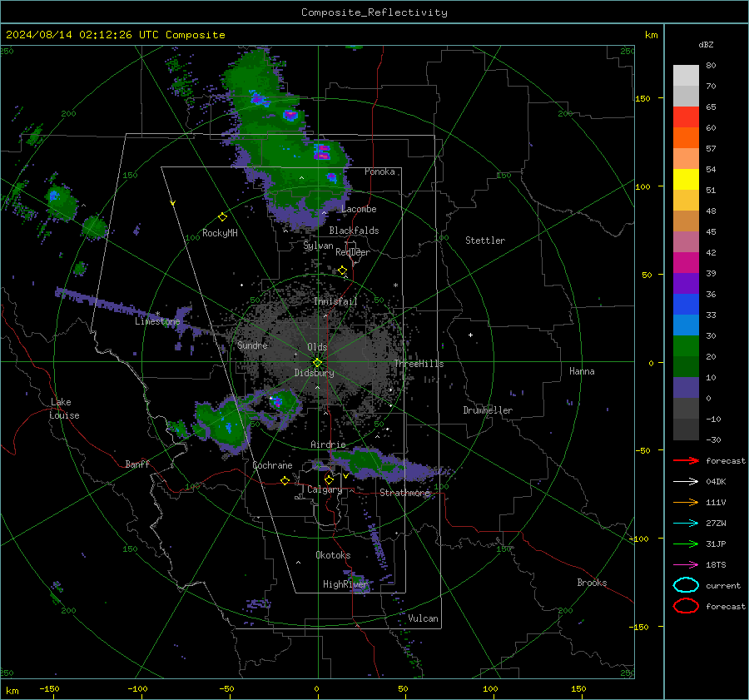Click the Ponoka city label

point(379,171)
